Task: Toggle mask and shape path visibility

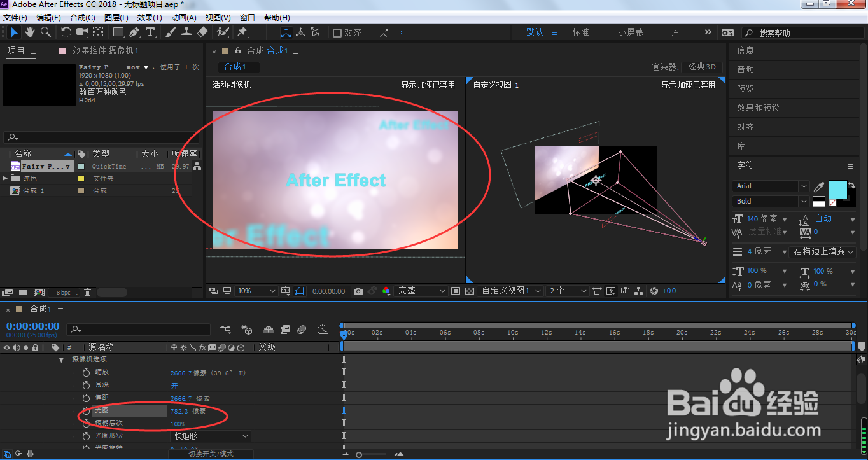Action: [x=300, y=291]
